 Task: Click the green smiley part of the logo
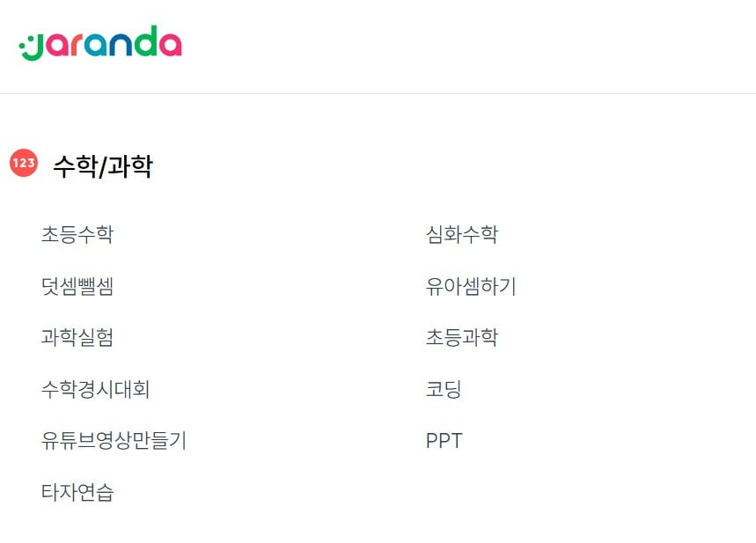[x=33, y=48]
